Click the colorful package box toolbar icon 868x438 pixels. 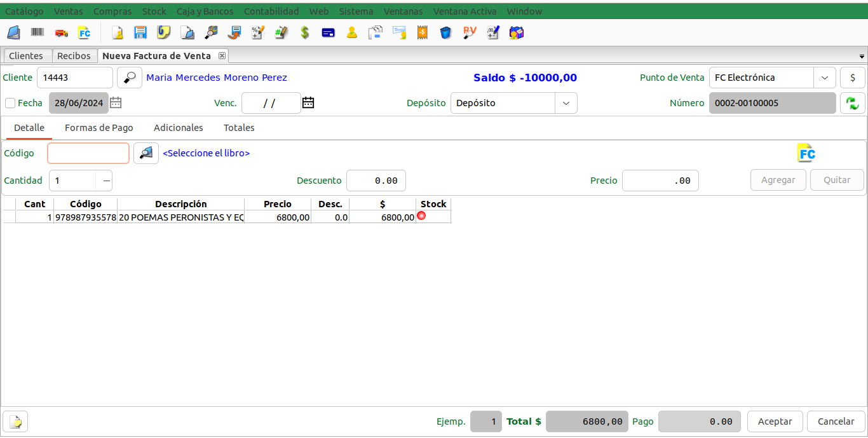click(x=517, y=32)
